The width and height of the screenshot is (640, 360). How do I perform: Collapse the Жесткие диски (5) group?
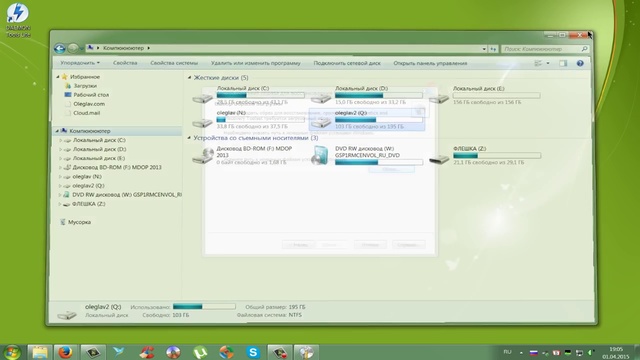pyautogui.click(x=189, y=77)
